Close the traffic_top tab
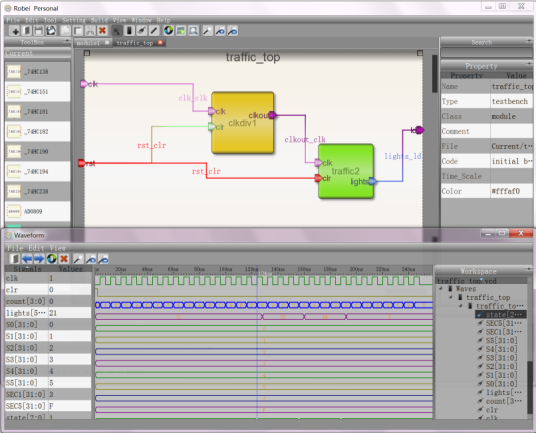Image resolution: width=536 pixels, height=433 pixels. pyautogui.click(x=160, y=42)
